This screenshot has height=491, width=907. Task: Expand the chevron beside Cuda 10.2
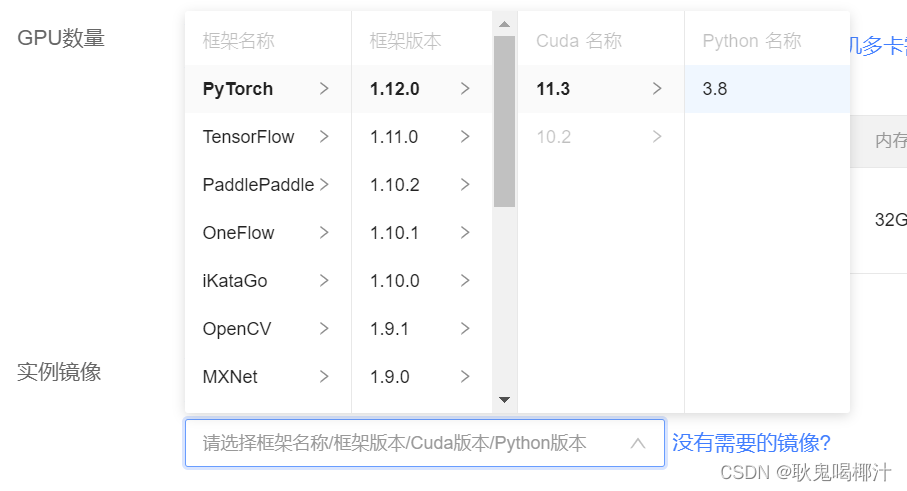click(x=657, y=136)
